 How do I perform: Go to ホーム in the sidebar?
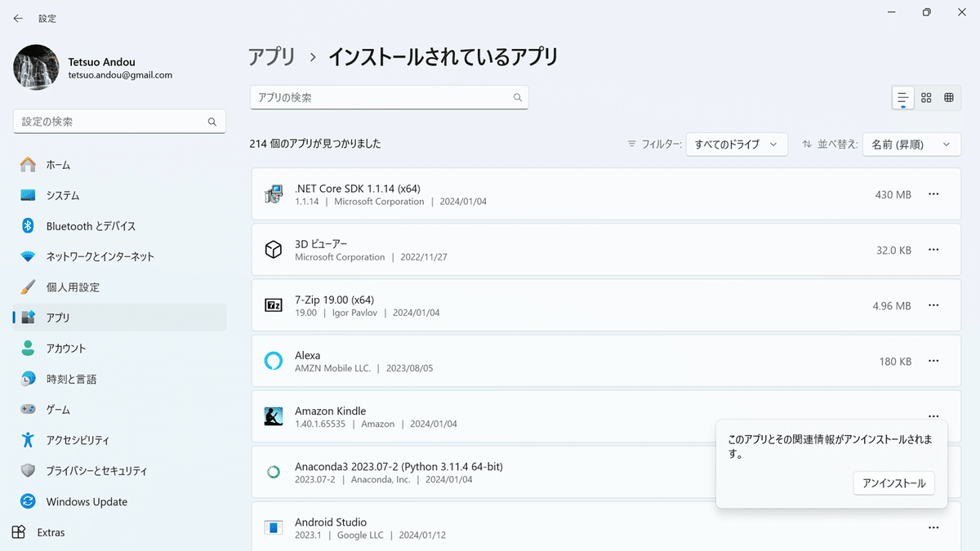point(120,165)
